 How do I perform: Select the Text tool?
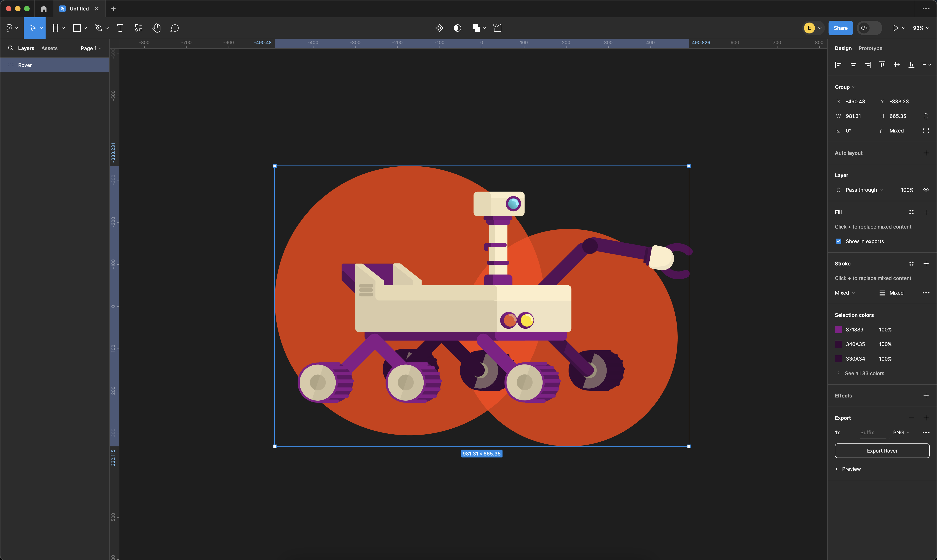coord(120,28)
